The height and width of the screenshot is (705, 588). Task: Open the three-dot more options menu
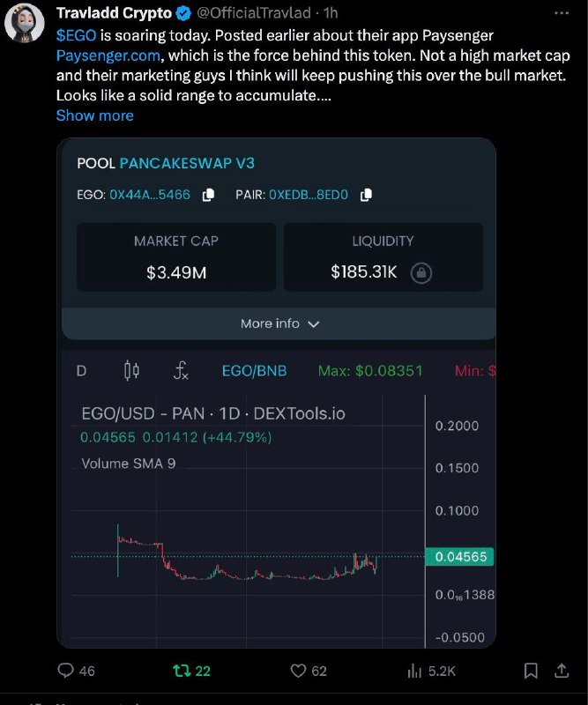(562, 13)
